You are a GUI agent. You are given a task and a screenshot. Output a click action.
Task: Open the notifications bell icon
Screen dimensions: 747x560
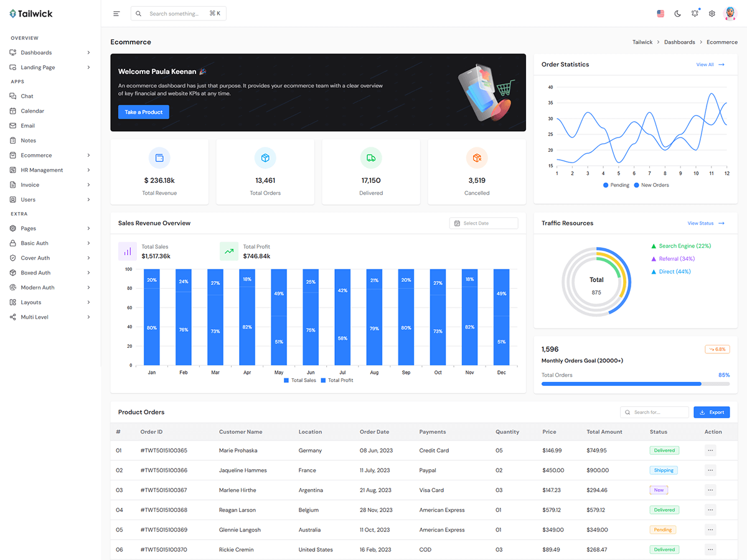pos(695,14)
